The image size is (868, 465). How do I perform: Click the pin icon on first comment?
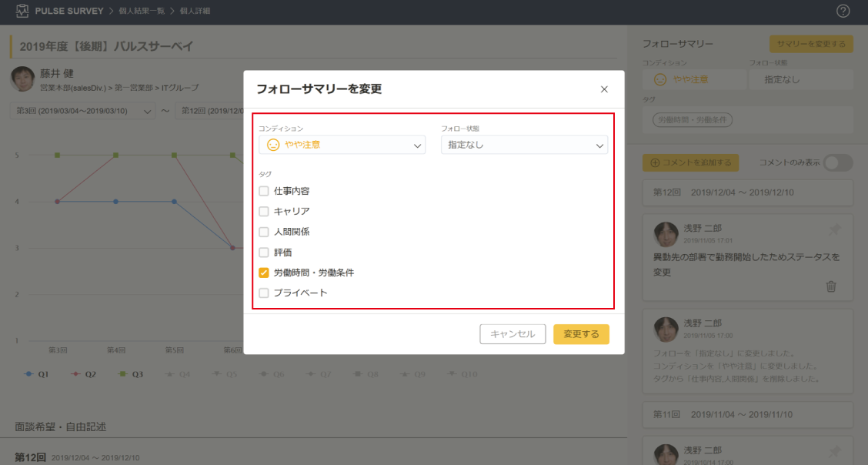tap(834, 229)
